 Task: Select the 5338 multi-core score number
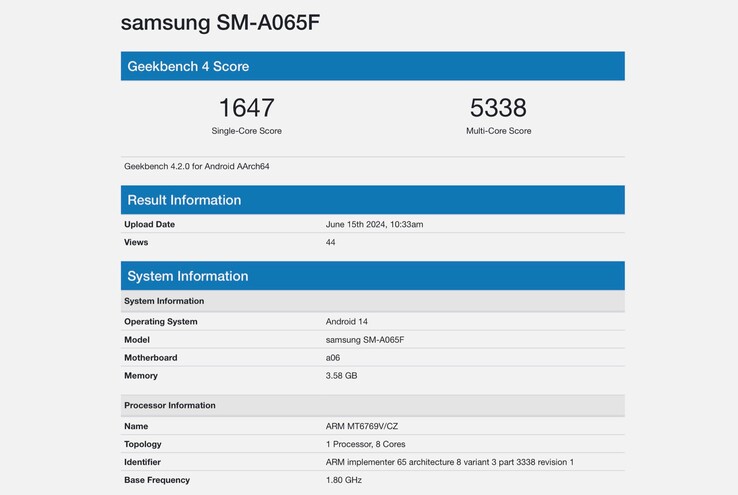coord(498,108)
